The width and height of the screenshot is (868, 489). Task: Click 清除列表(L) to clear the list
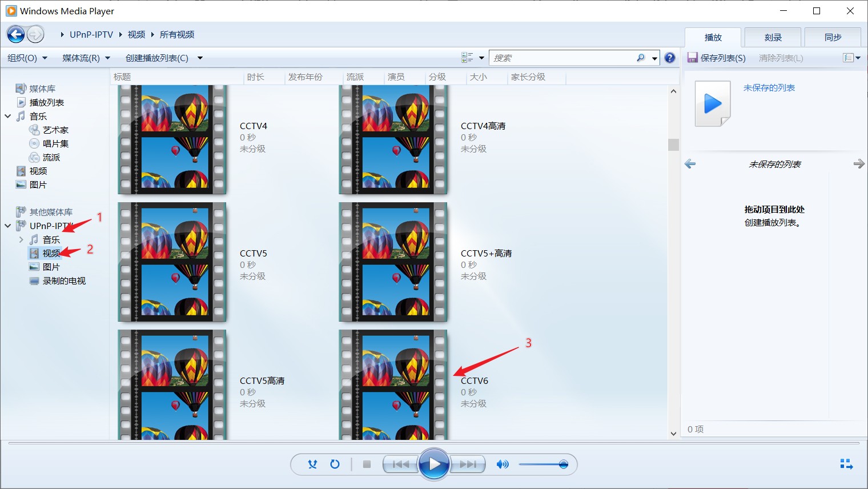tap(780, 58)
